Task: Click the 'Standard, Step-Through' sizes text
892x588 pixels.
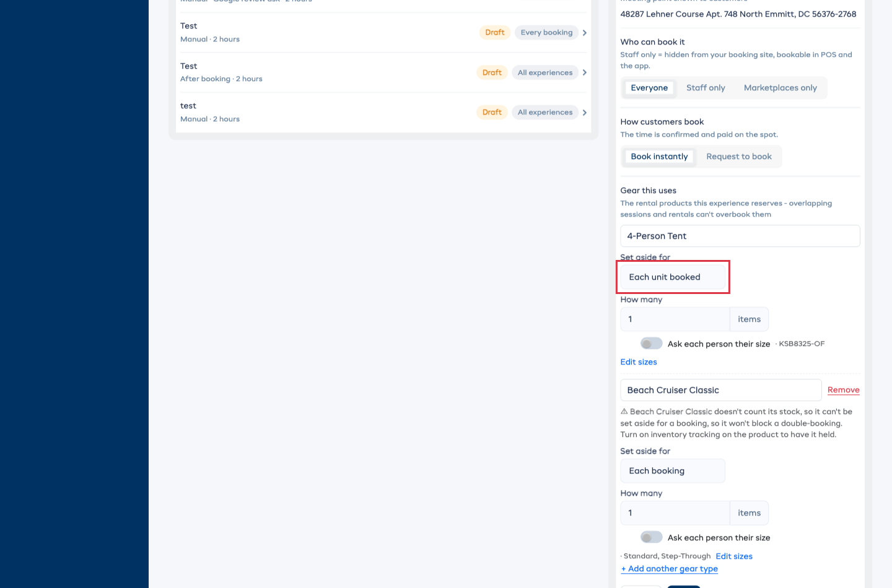Action: pos(667,556)
